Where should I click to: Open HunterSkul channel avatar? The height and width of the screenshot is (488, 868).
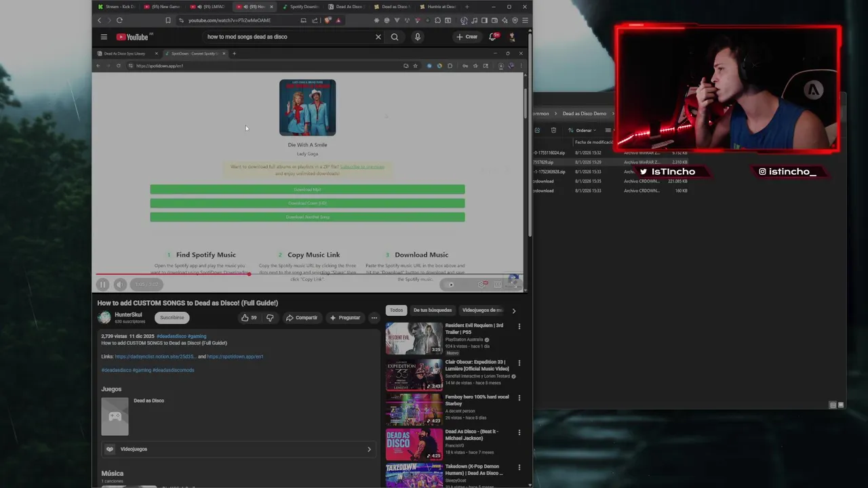tap(104, 317)
